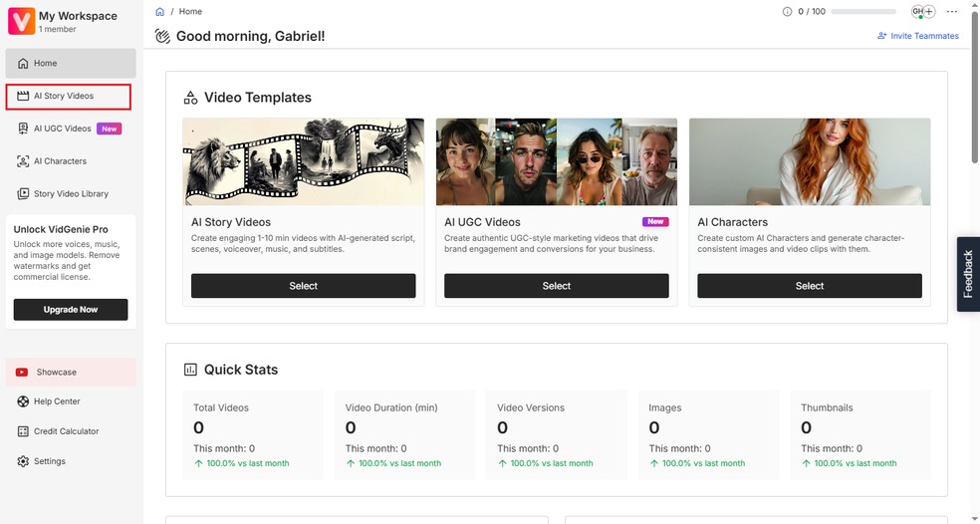980x524 pixels.
Task: Open AI Characters in the sidebar
Action: click(60, 161)
